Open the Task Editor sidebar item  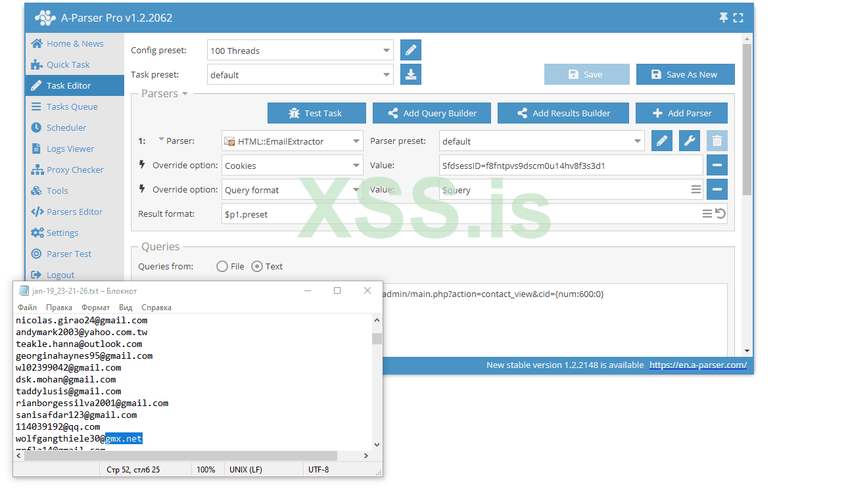tap(75, 85)
